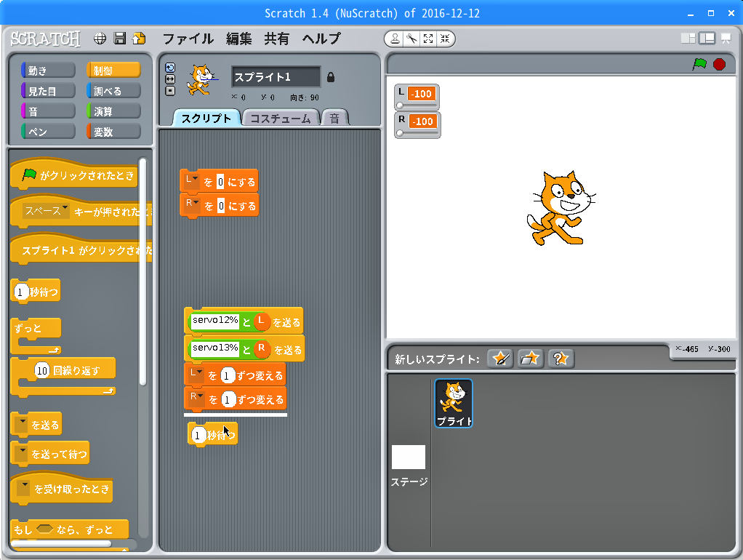The height and width of the screenshot is (560, 743).
Task: Open message dropdown on palette を送る block
Action: [x=21, y=425]
